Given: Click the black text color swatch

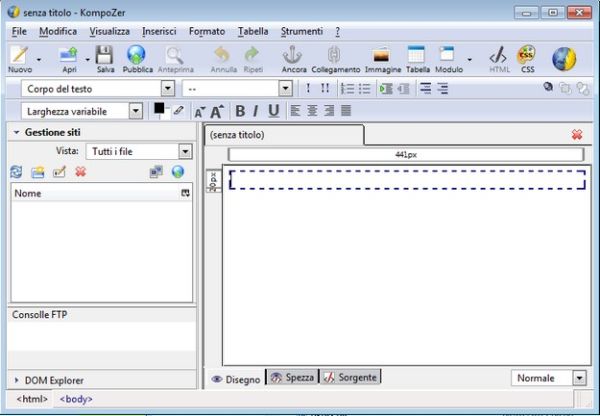Looking at the screenshot, I should [159, 109].
